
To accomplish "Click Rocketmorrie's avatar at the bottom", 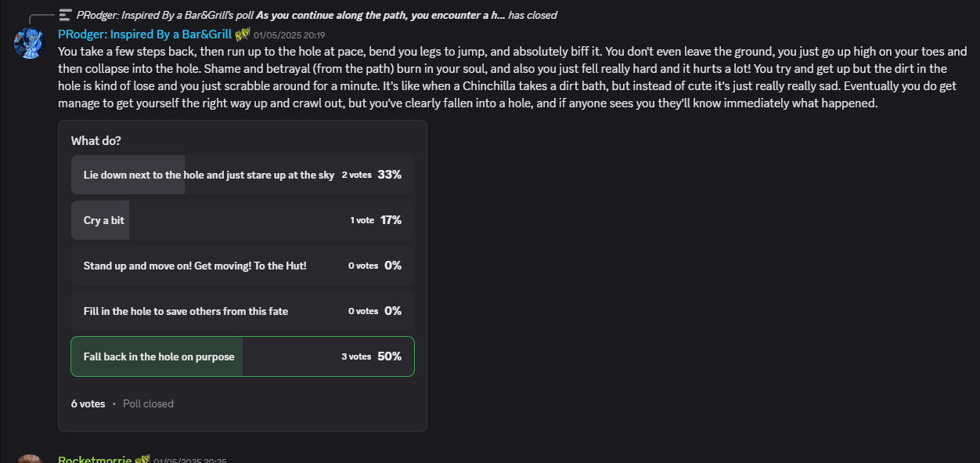I will [28, 458].
